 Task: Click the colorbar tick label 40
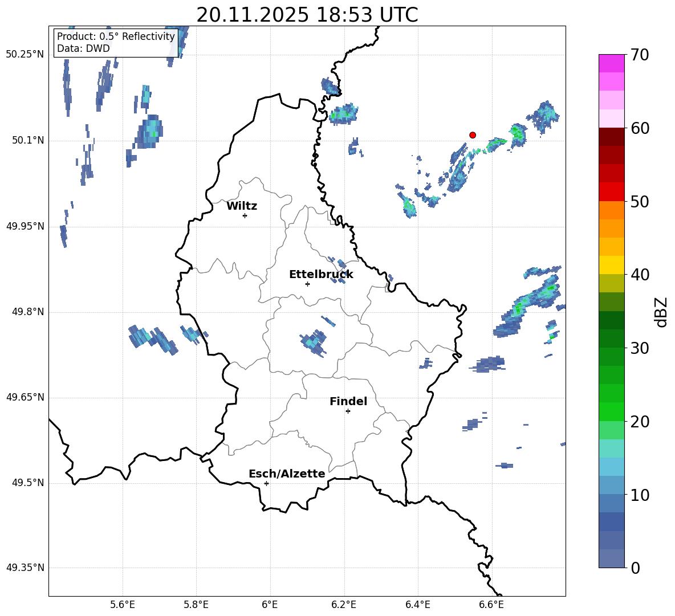click(640, 275)
